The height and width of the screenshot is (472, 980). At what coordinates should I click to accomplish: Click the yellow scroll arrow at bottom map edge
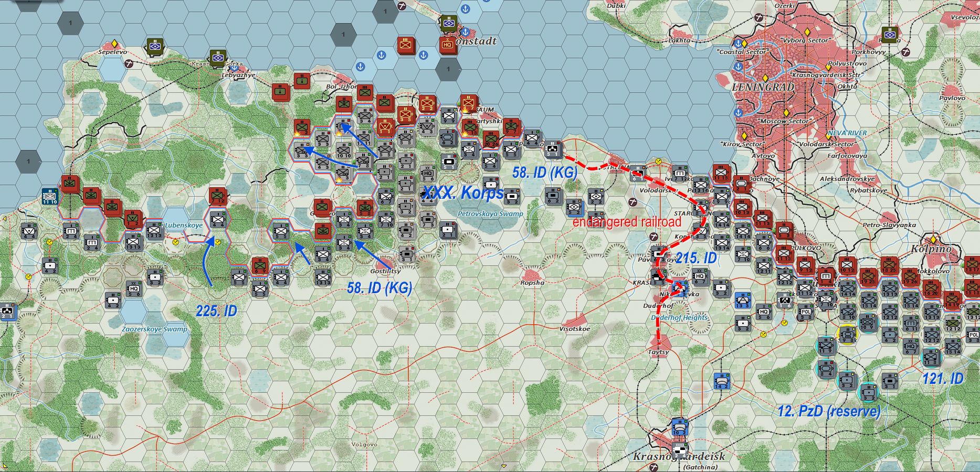point(504,466)
